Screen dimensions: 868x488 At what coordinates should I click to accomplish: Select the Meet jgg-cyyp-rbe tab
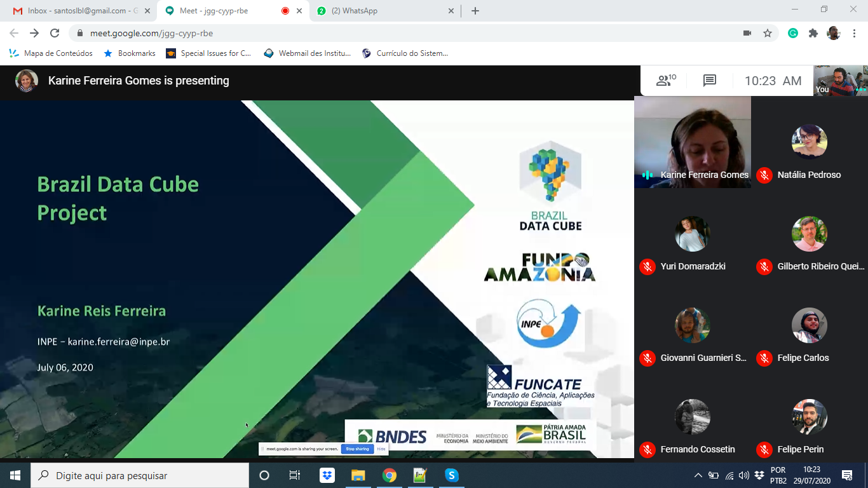click(x=233, y=11)
